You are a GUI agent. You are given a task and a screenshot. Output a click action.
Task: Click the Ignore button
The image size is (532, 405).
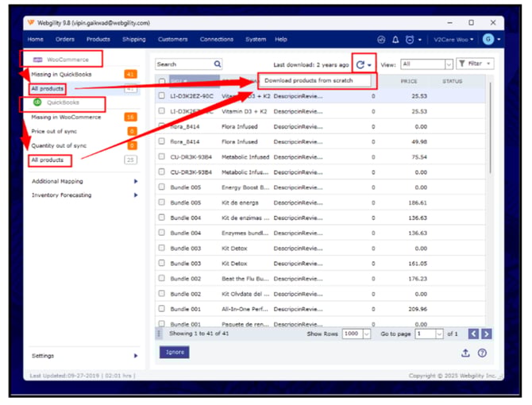(174, 352)
